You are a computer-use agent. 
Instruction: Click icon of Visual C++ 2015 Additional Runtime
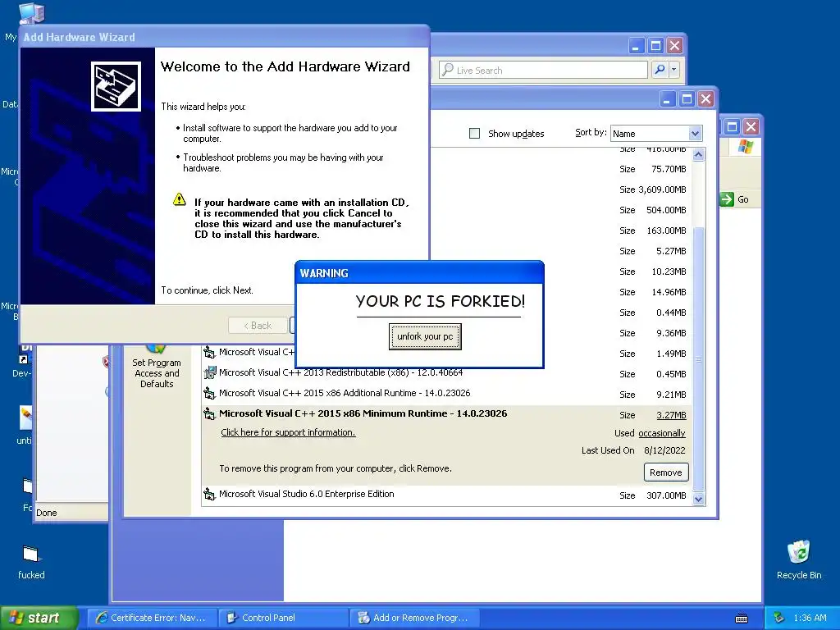209,393
